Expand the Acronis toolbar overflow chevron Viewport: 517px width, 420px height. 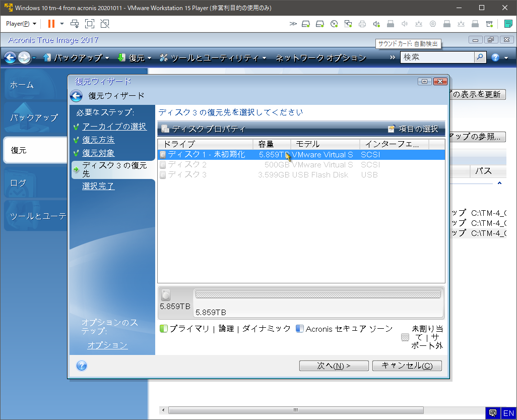tap(393, 57)
